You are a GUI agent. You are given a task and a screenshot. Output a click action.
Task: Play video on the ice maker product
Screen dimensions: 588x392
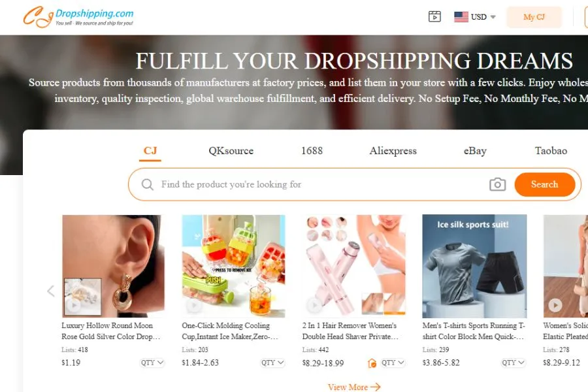point(194,305)
